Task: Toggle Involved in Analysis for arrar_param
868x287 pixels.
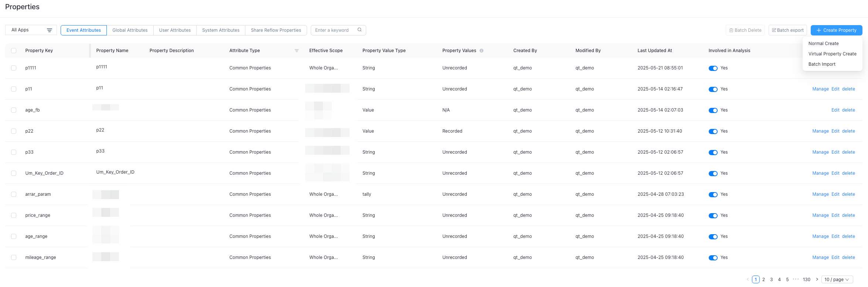Action: pyautogui.click(x=713, y=195)
